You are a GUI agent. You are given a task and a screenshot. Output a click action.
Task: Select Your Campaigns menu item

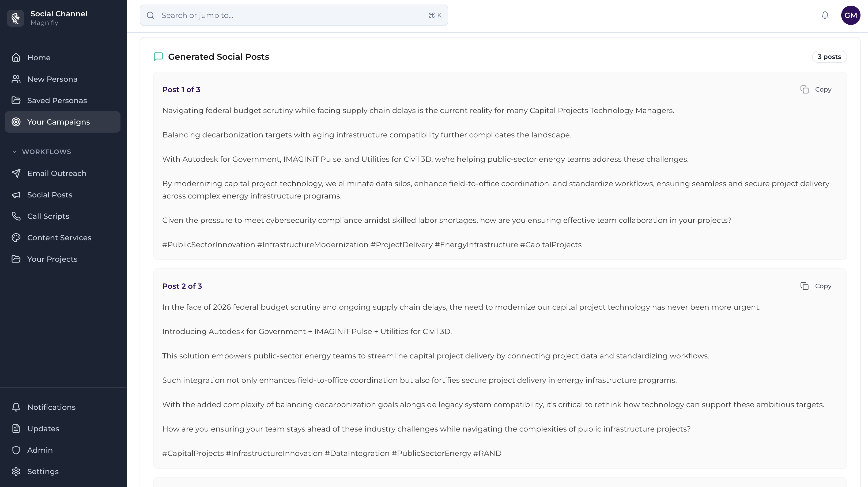point(58,122)
